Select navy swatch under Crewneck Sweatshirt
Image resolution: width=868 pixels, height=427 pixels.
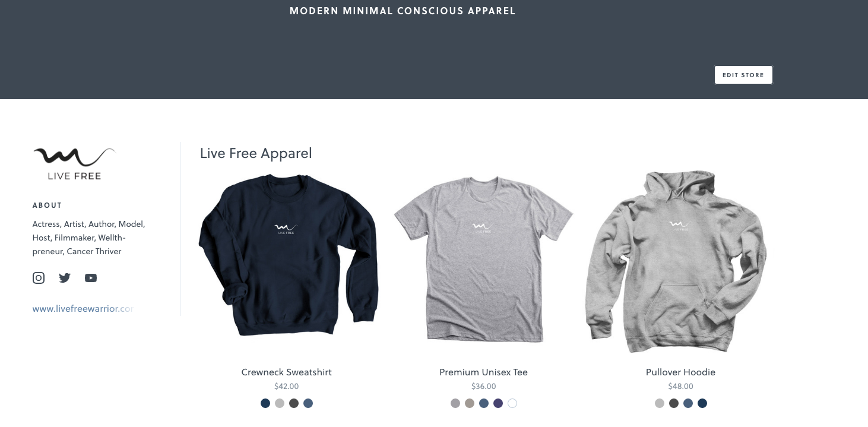265,403
